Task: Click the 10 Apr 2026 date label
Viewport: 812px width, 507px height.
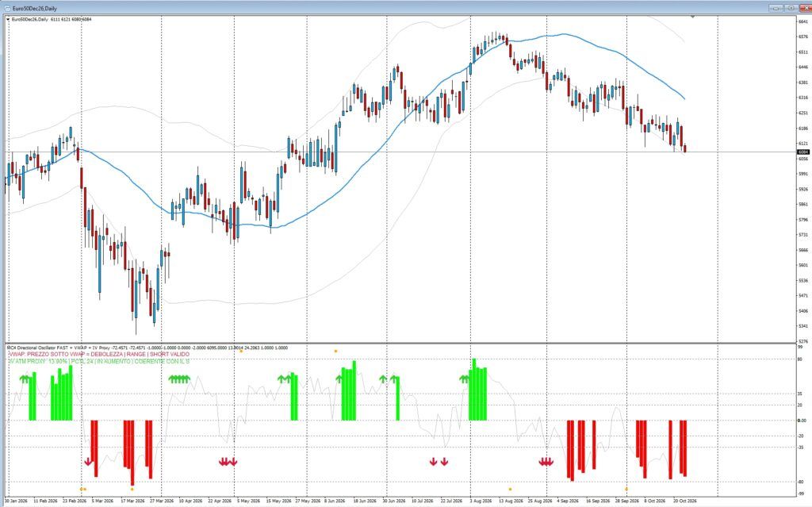Action: [190, 501]
